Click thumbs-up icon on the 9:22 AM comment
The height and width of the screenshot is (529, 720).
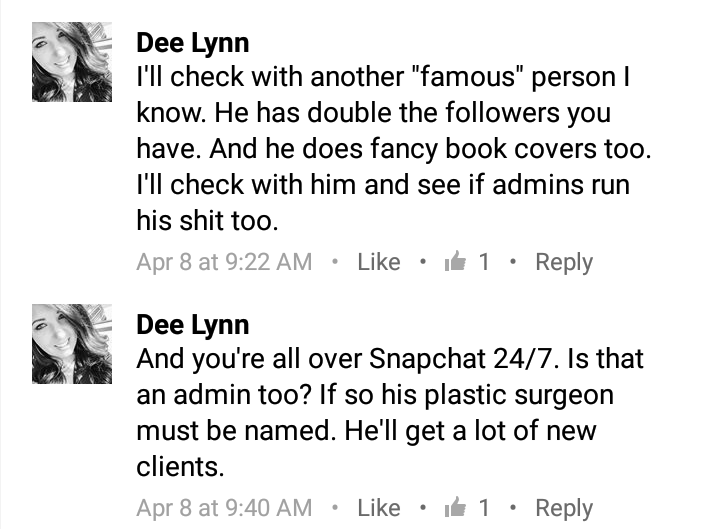pyautogui.click(x=455, y=261)
